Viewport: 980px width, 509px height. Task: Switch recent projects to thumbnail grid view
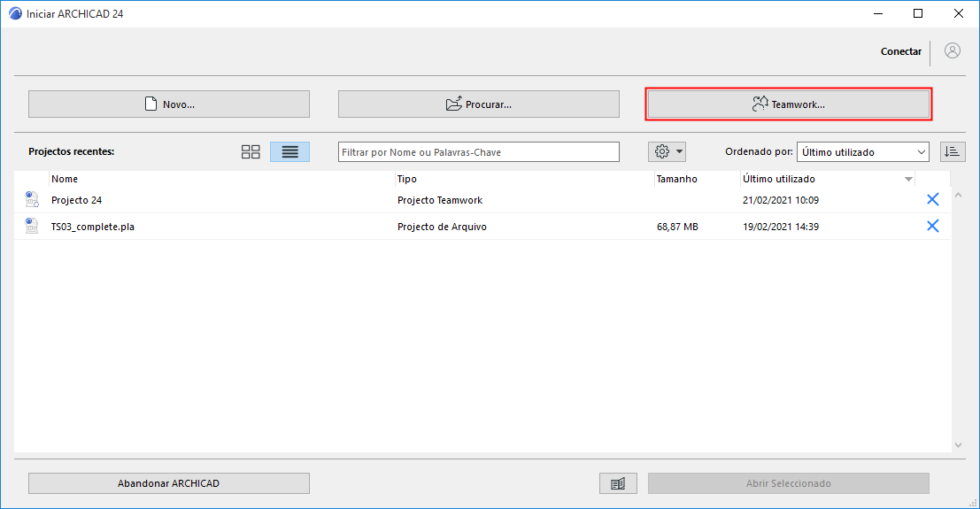click(251, 152)
